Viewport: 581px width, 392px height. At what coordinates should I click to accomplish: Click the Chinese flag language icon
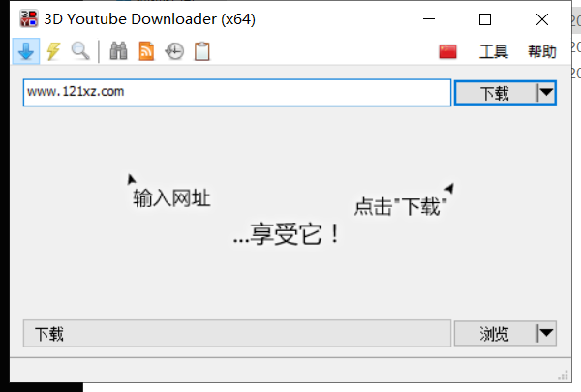(447, 52)
